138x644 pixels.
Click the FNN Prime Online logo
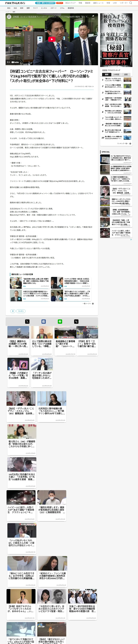pos(15,3)
